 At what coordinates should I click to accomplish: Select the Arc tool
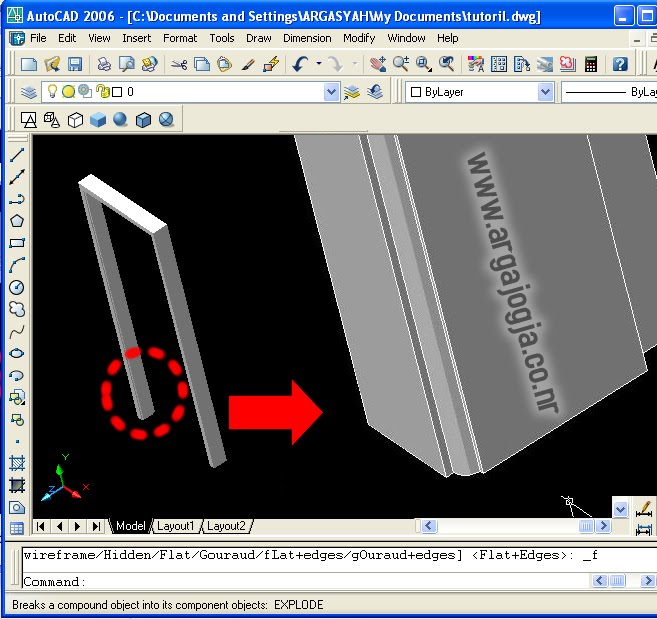click(x=17, y=265)
